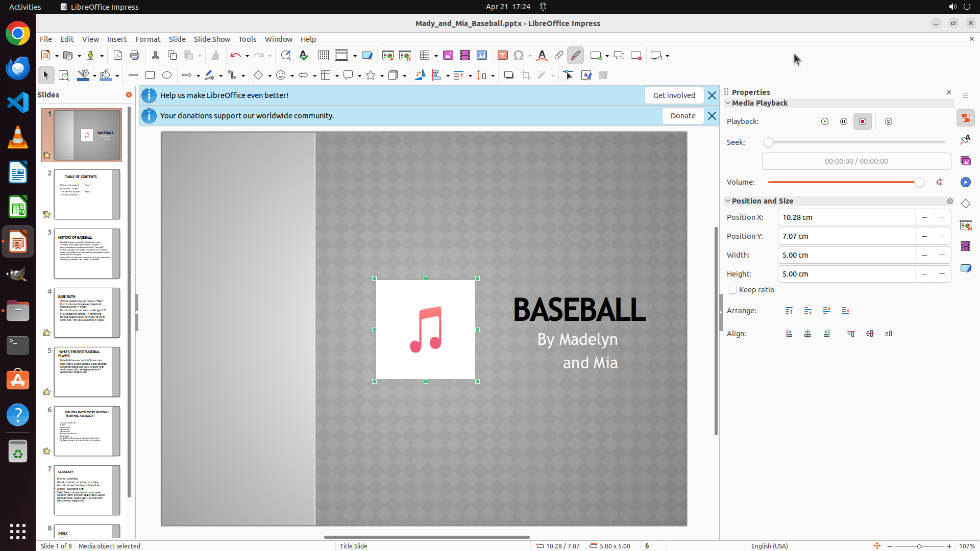The width and height of the screenshot is (980, 551).
Task: Open the Gallery sidebar panel icon
Action: pyautogui.click(x=966, y=161)
